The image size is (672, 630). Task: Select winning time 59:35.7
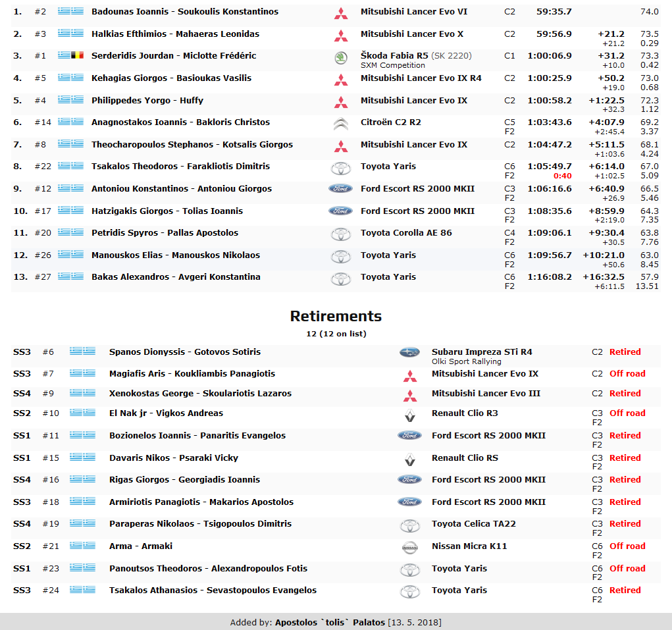point(554,12)
